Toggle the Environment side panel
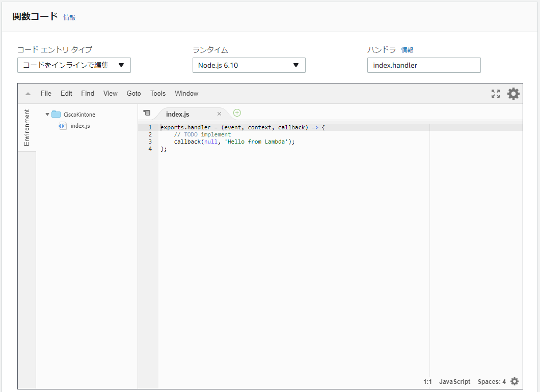540x392 pixels. coord(27,128)
